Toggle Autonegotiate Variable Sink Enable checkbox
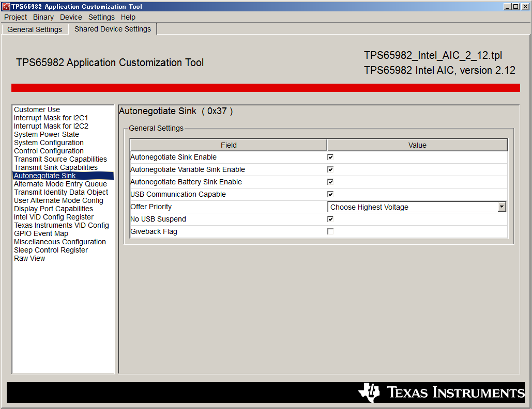Screen dimensions: 532x409 coord(330,169)
